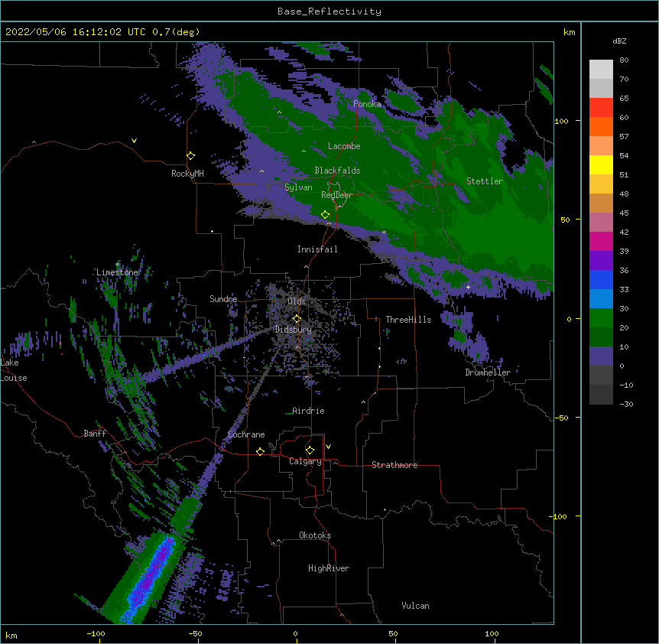The height and width of the screenshot is (644, 659).
Task: Click the Airdrie label
Action: pos(308,411)
